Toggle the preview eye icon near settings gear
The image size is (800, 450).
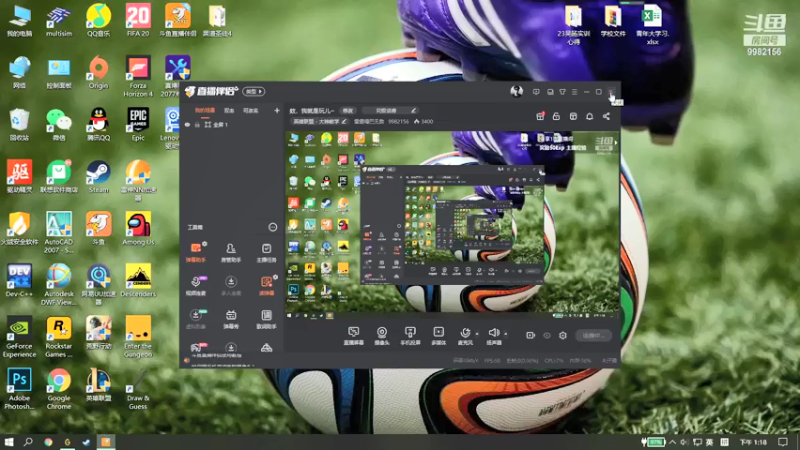(x=547, y=335)
